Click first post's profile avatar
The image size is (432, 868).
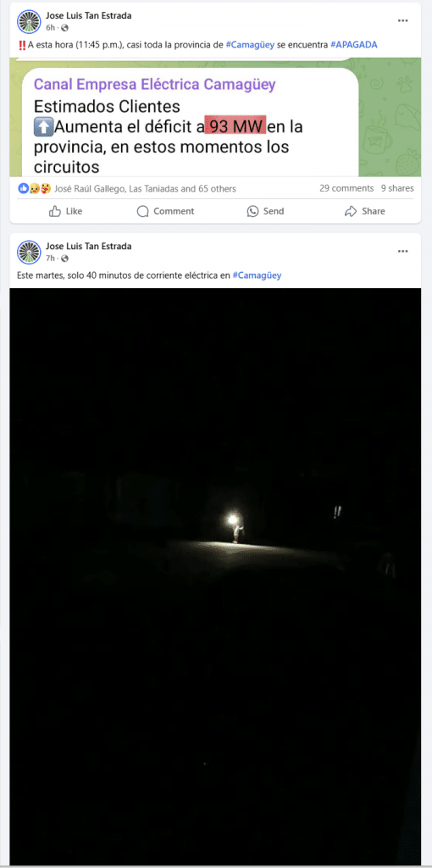30,21
